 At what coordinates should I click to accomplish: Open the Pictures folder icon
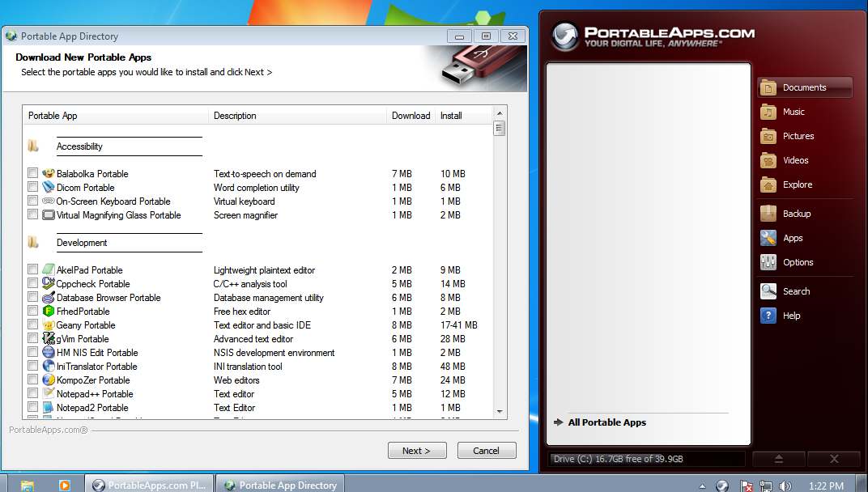click(x=768, y=136)
